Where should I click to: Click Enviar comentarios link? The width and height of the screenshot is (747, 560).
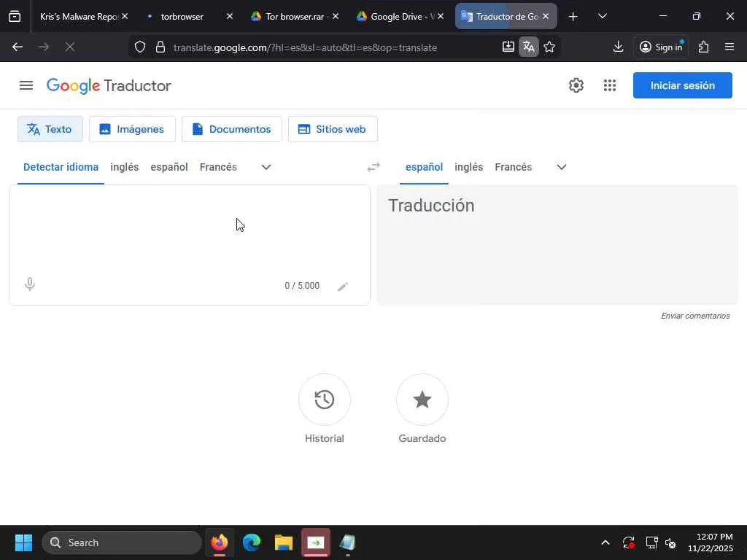[x=695, y=316]
